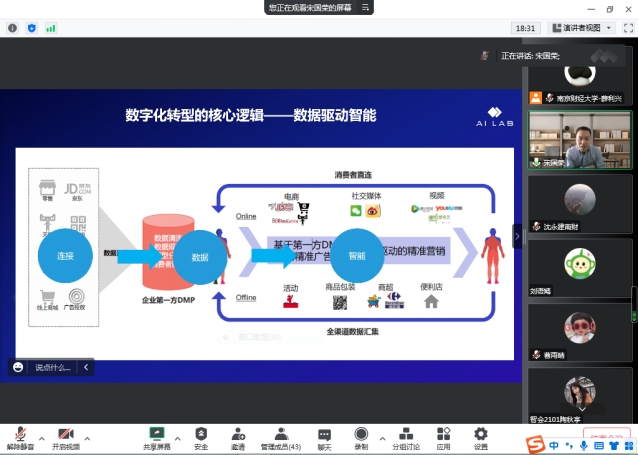The image size is (638, 455).
Task: Click the meeting info icon at top left
Action: pyautogui.click(x=12, y=28)
